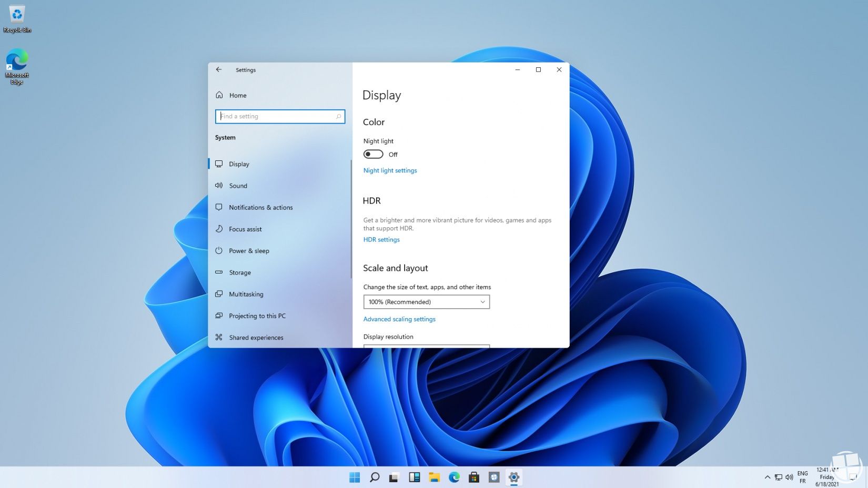
Task: Select the Sound icon in the sidebar
Action: coord(219,186)
